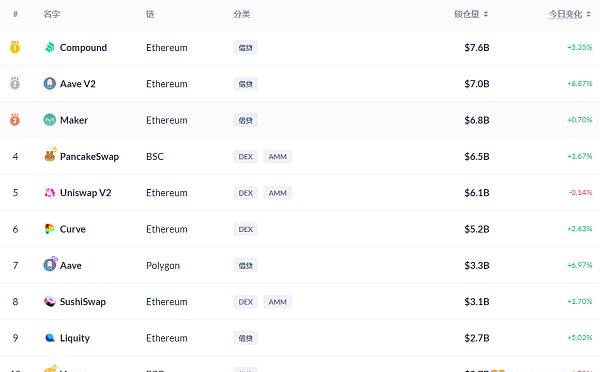The image size is (600, 372).
Task: Select the SushiSwap logo icon
Action: pos(50,302)
